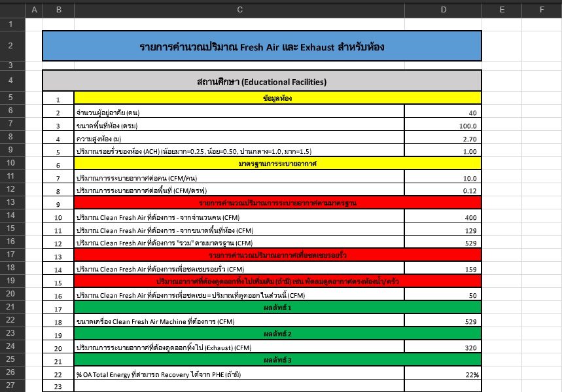Select the Exhaust CFM result cell showing 320
The width and height of the screenshot is (562, 392).
(x=443, y=347)
